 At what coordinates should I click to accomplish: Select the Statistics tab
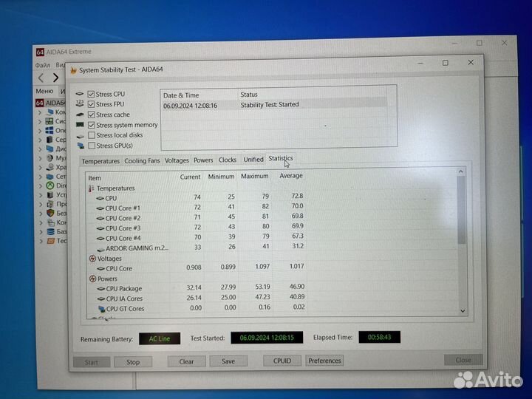[280, 158]
